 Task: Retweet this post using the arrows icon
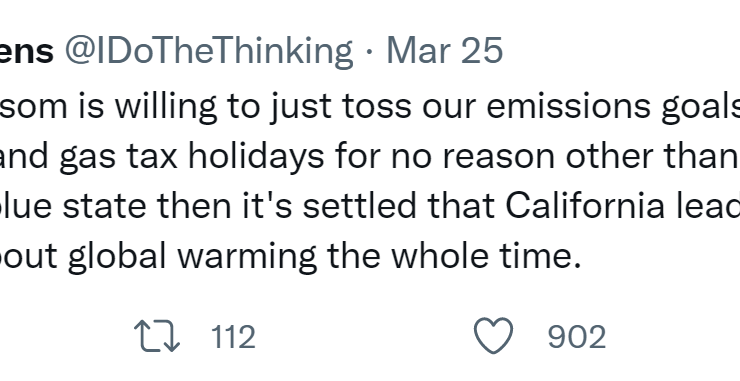[157, 336]
